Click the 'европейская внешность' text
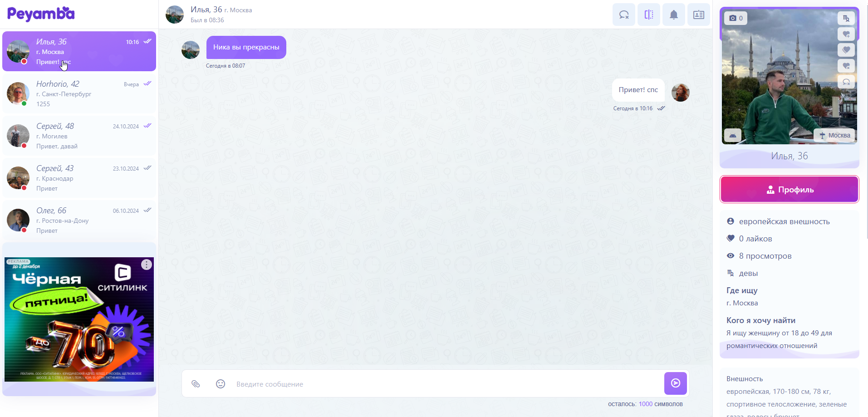868x417 pixels. (x=785, y=221)
